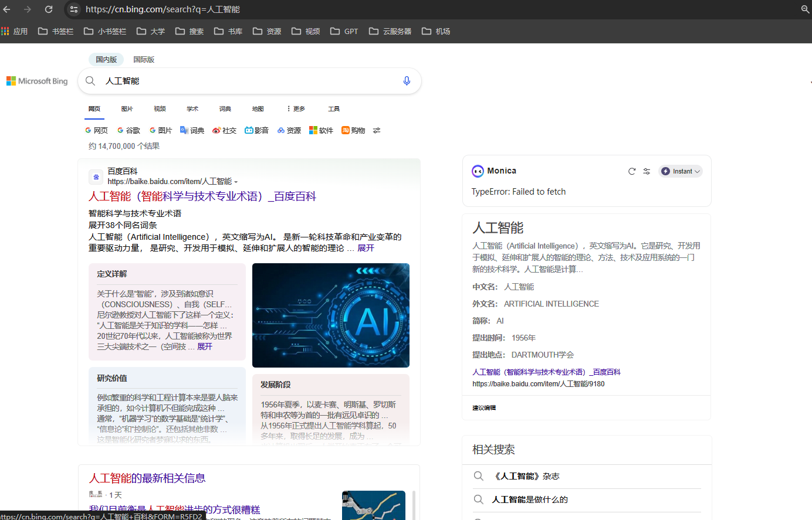812x520 pixels.
Task: Click the browser back arrow
Action: tap(6, 9)
